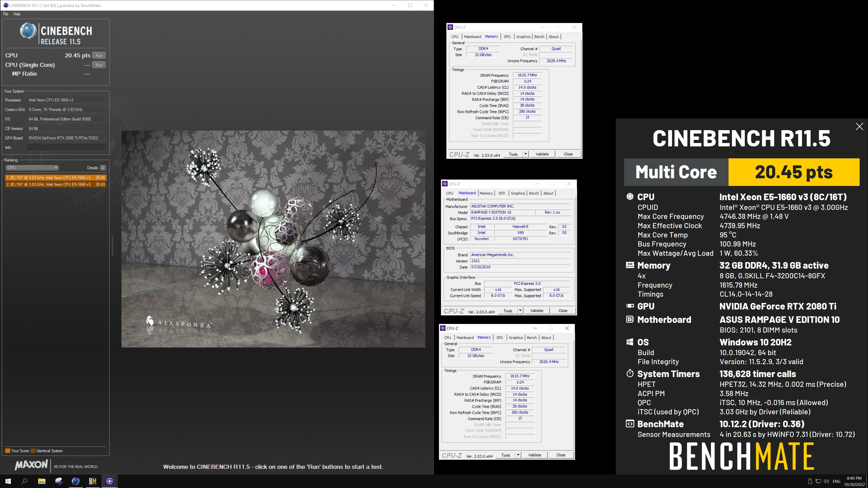This screenshot has width=868, height=488.
Task: Open SPD tab in middle CPU-Z window
Action: click(502, 193)
